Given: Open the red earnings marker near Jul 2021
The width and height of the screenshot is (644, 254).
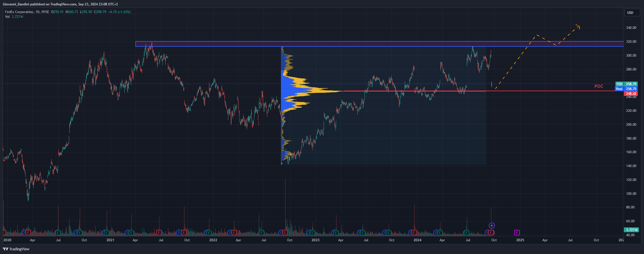Looking at the screenshot, I should 159,232.
